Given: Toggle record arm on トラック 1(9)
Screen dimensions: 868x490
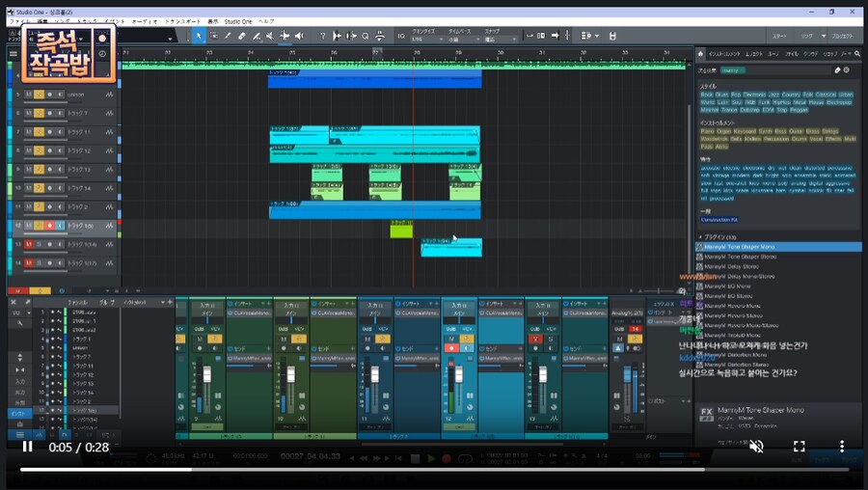Looking at the screenshot, I should 49,226.
